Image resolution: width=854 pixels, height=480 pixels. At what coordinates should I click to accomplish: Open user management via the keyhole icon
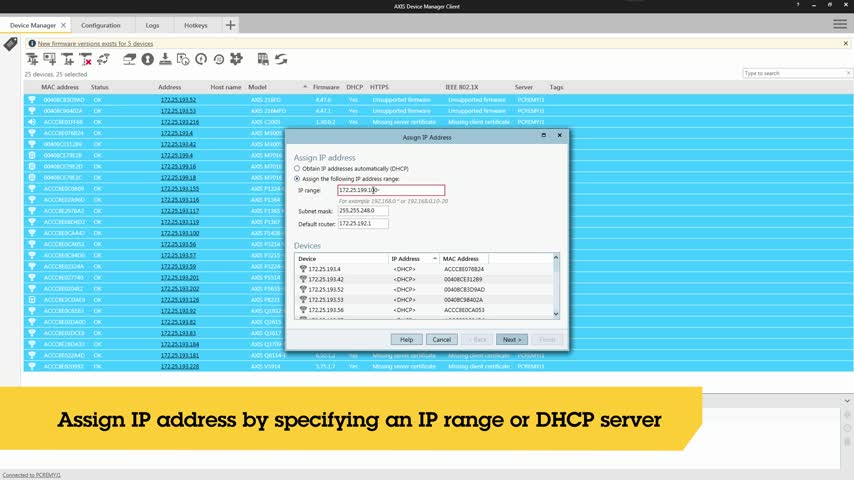(148, 59)
